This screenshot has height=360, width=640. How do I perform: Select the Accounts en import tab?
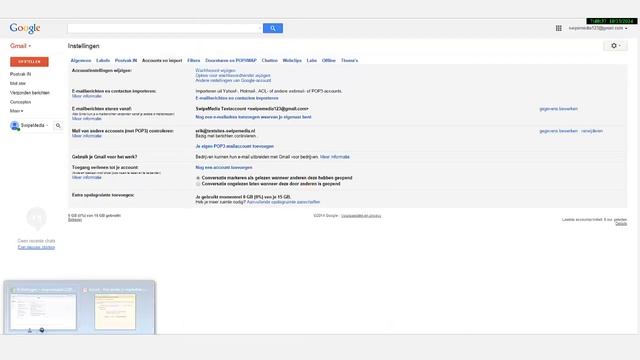[x=162, y=60]
